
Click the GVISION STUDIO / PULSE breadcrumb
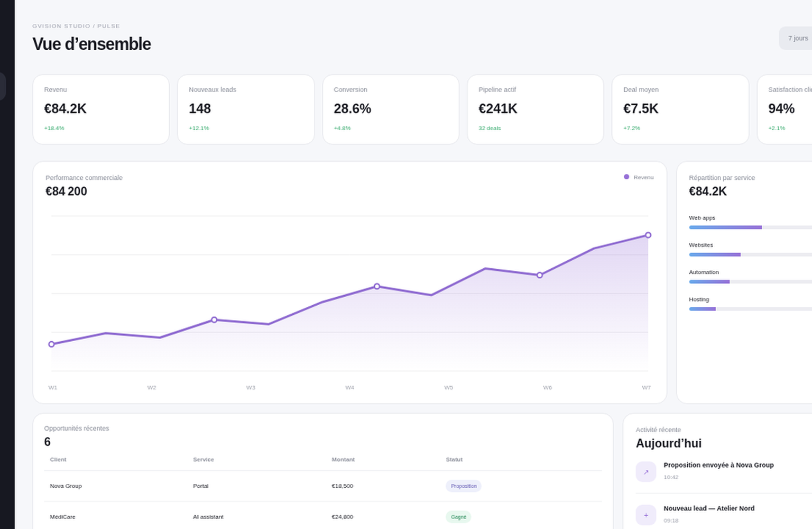76,26
